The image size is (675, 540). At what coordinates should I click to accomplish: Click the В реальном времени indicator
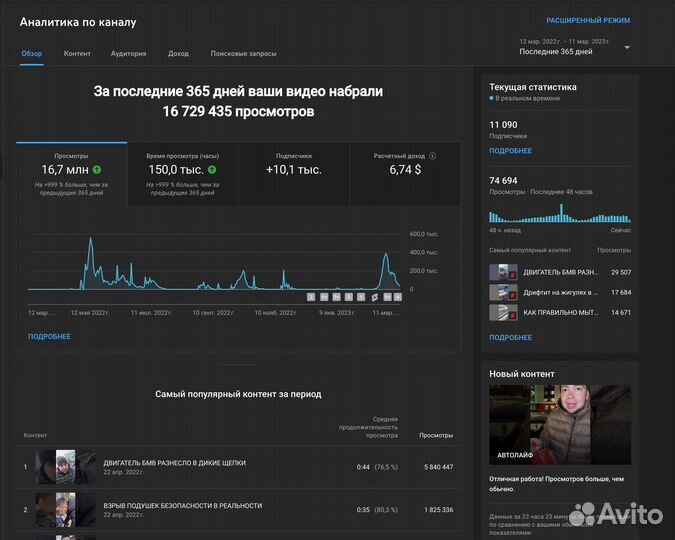coord(524,98)
